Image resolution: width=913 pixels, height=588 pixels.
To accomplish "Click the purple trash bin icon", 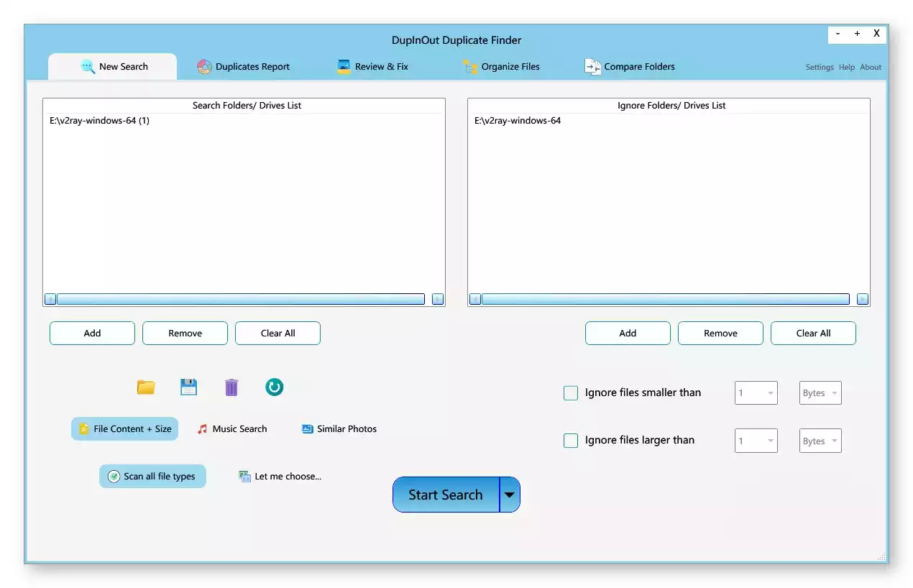I will 231,387.
